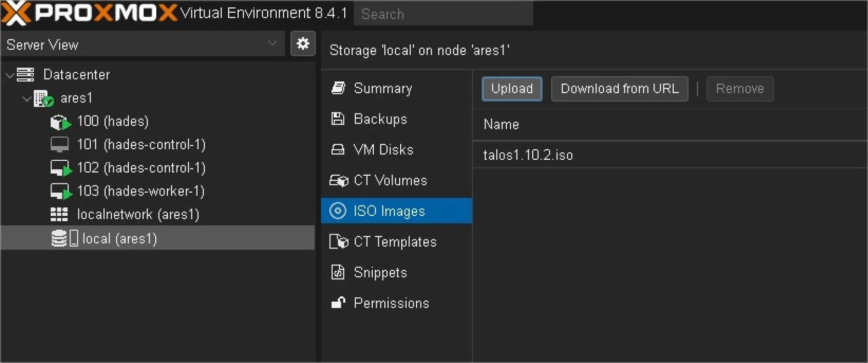Click the Upload button
868x363 pixels.
pyautogui.click(x=512, y=89)
